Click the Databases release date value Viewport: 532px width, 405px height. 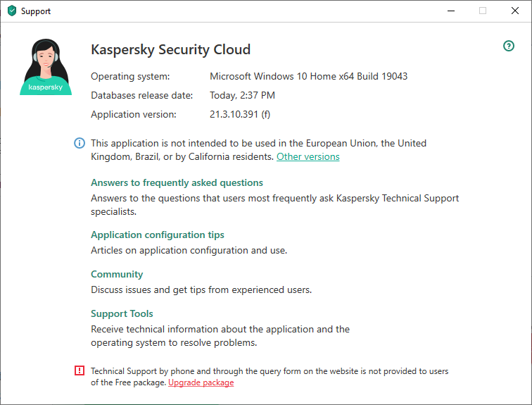(242, 95)
